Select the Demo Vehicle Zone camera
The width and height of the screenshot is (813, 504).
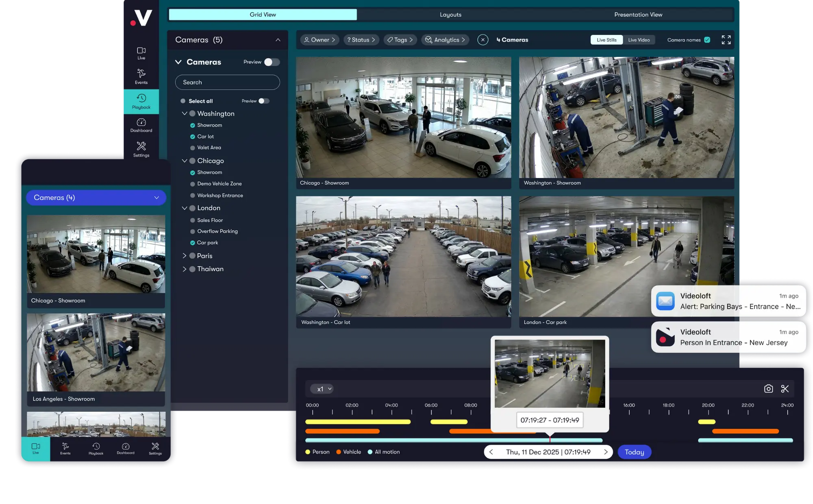pyautogui.click(x=193, y=184)
